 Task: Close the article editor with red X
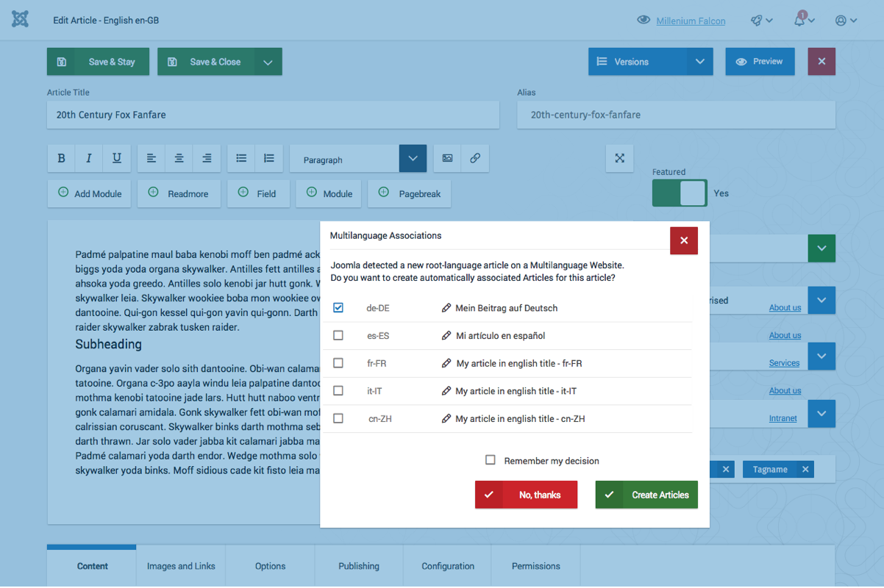pyautogui.click(x=821, y=62)
